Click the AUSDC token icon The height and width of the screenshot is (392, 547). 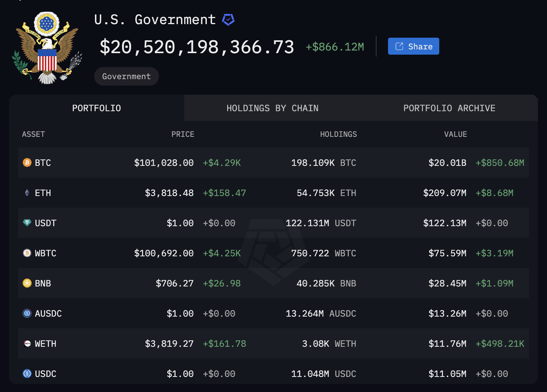click(x=27, y=313)
